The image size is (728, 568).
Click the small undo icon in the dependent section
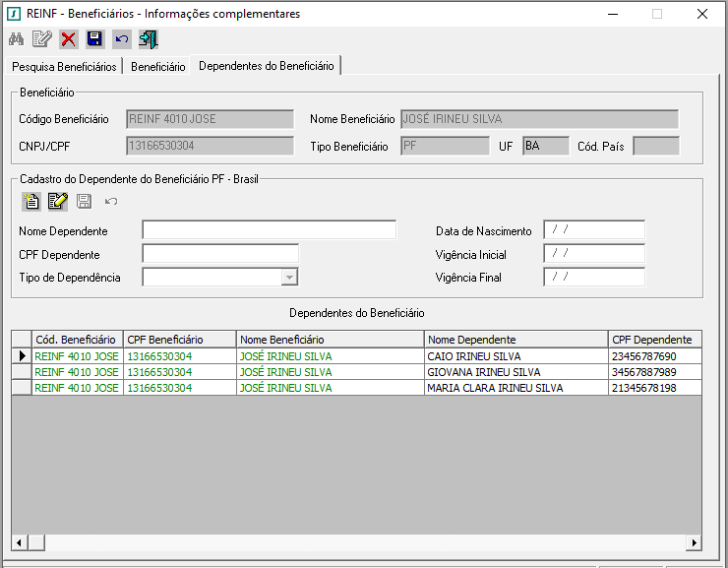click(x=111, y=202)
